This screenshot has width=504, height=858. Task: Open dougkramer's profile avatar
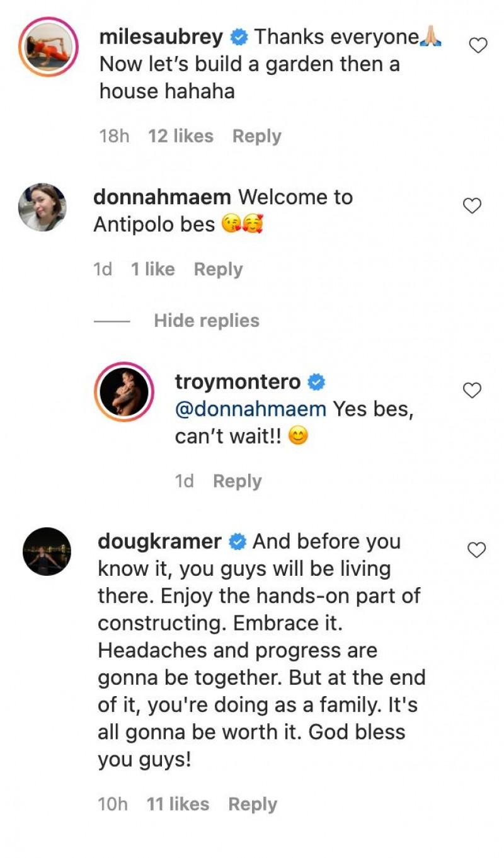(47, 551)
